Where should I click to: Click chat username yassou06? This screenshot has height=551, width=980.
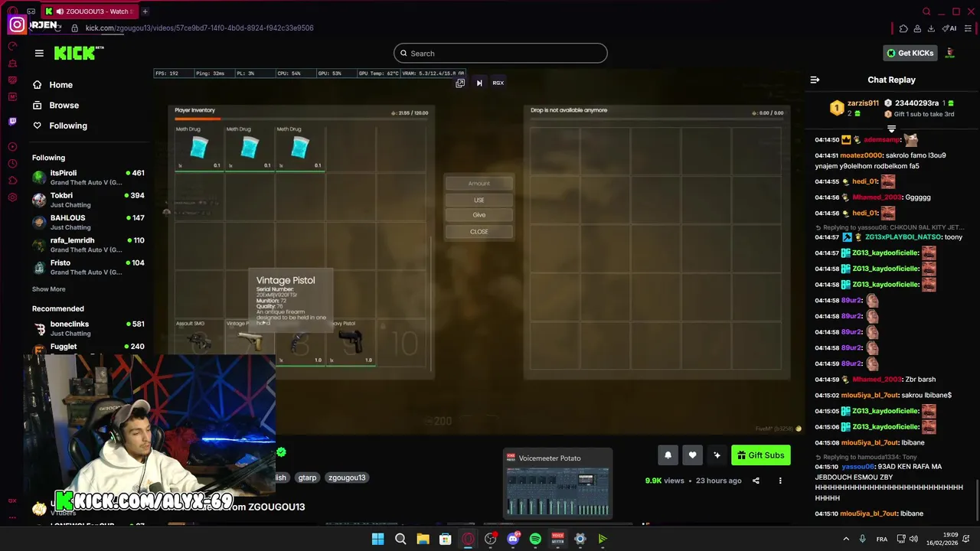point(857,466)
